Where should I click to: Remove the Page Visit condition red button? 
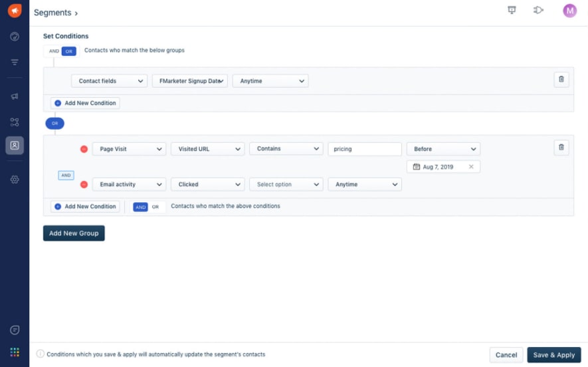tap(84, 149)
